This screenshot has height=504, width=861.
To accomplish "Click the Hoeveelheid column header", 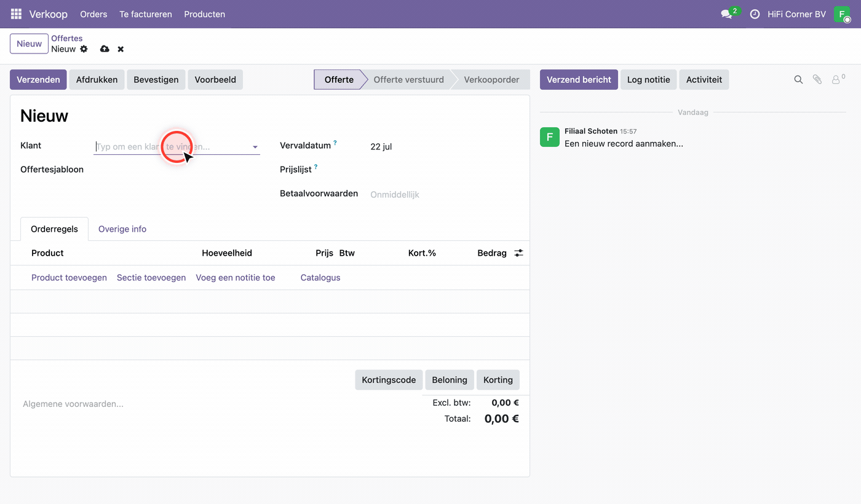I will click(227, 253).
